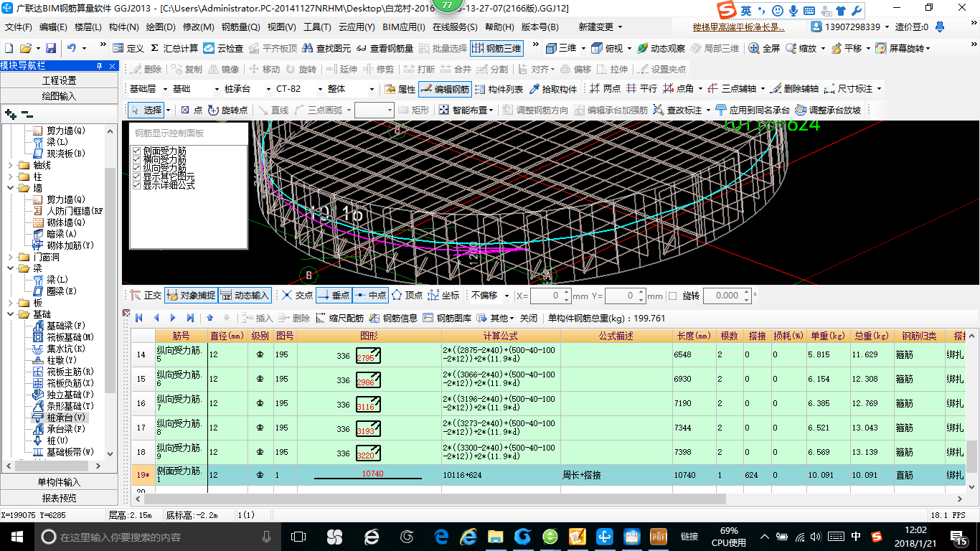The height and width of the screenshot is (551, 980).
Task: Click the save file icon
Action: [x=51, y=48]
